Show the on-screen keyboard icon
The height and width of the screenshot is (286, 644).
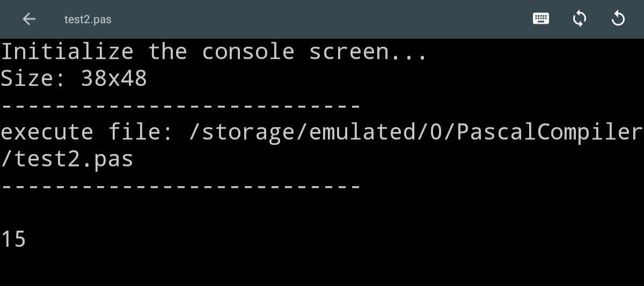pyautogui.click(x=540, y=19)
